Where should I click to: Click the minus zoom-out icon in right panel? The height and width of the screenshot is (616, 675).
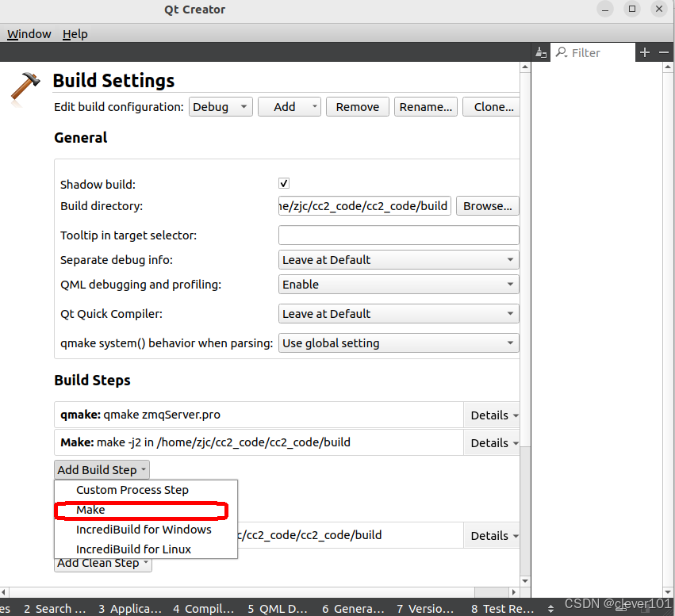[x=663, y=52]
